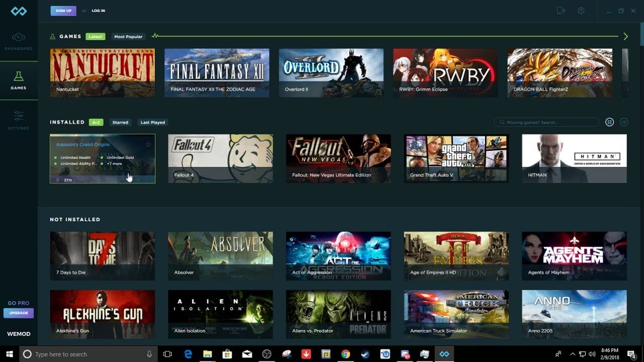Open the Dashboard sidebar section

coord(19,42)
